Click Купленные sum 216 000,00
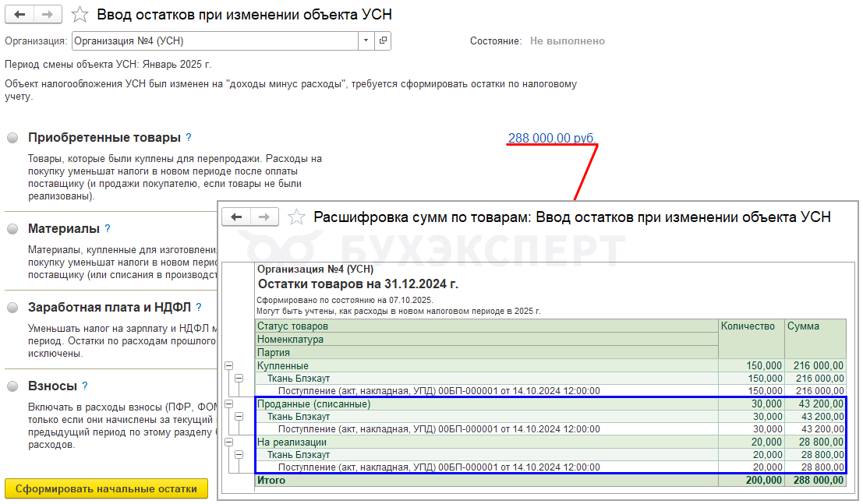 818,366
